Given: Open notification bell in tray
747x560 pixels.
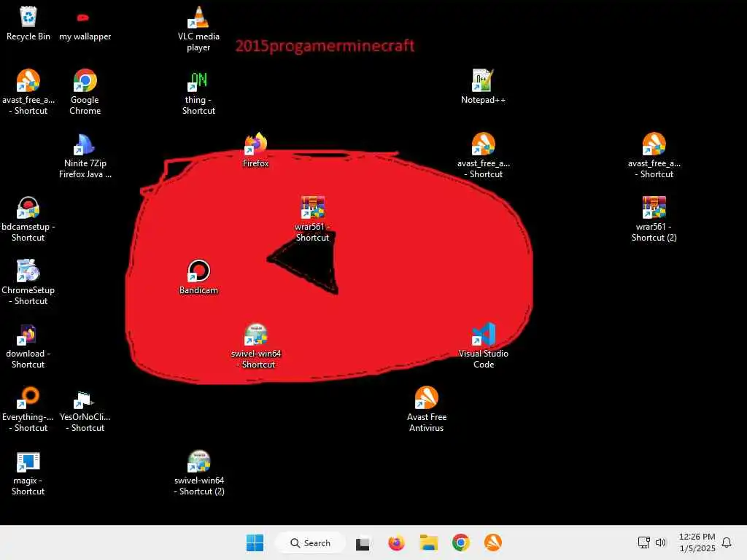Looking at the screenshot, I should [727, 542].
